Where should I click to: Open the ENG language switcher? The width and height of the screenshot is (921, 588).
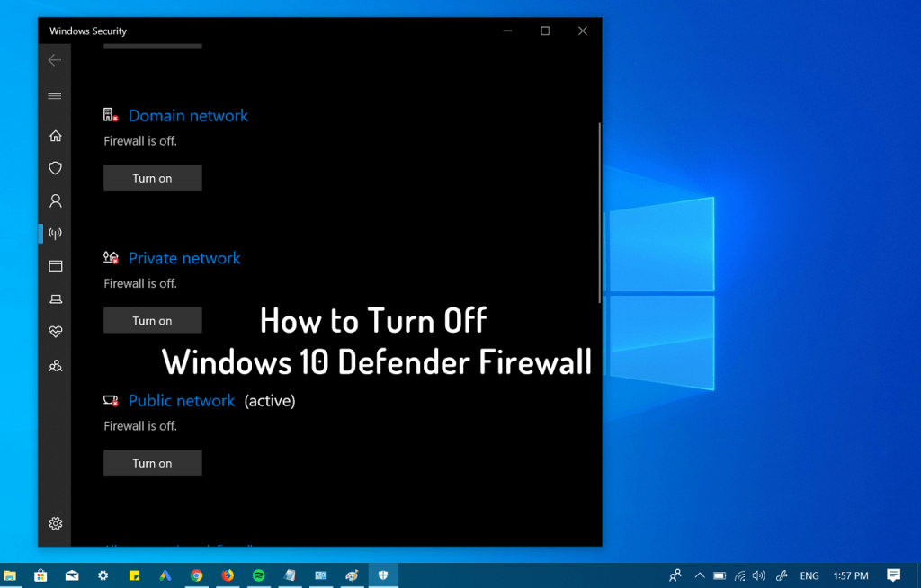[x=809, y=575]
